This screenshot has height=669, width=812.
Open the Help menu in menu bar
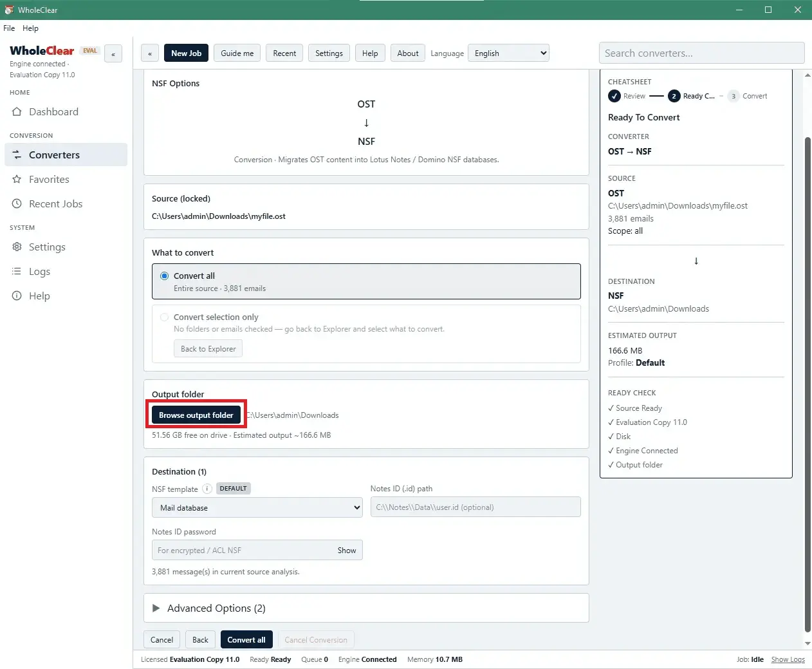(30, 28)
